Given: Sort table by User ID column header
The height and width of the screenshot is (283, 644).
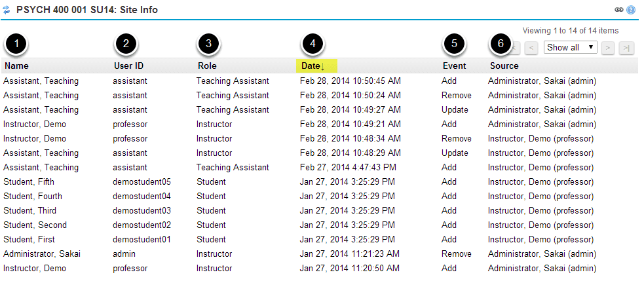Looking at the screenshot, I should click(129, 66).
